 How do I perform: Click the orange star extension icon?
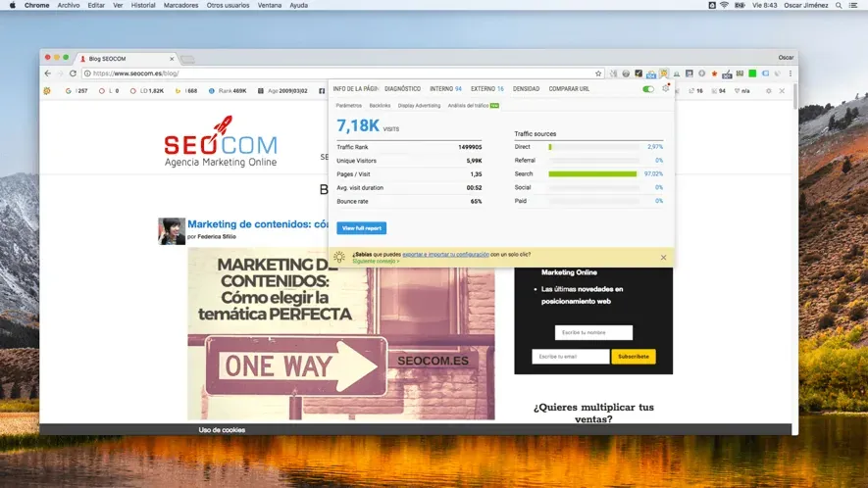coord(714,73)
